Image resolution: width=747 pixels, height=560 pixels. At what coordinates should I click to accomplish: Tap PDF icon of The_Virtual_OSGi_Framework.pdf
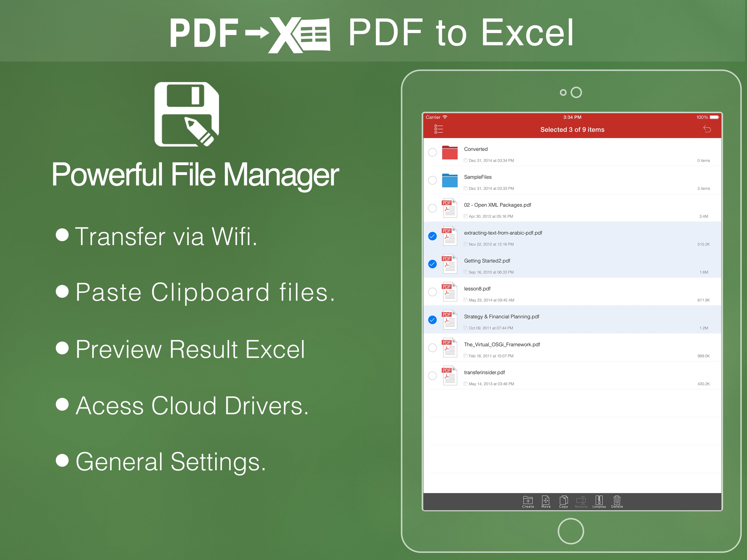450,348
